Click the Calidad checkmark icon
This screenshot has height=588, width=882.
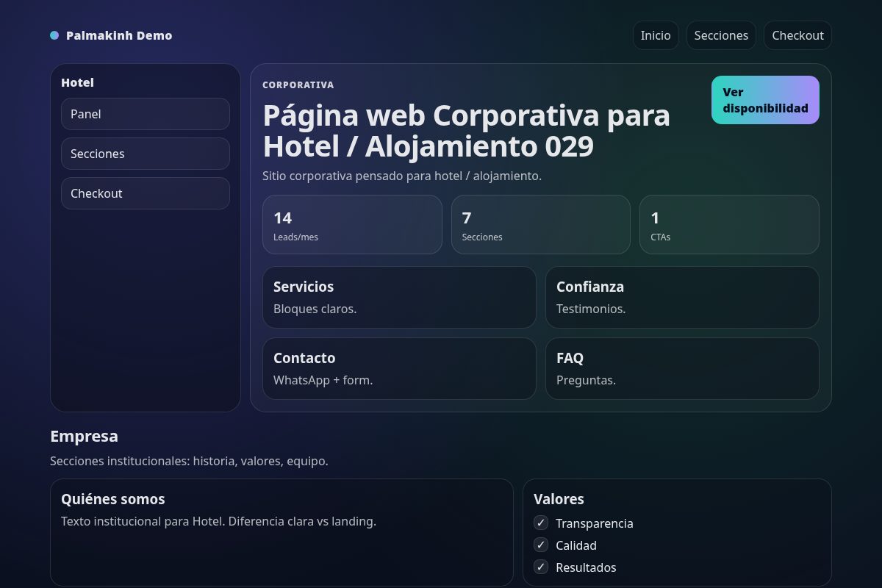[x=540, y=545]
